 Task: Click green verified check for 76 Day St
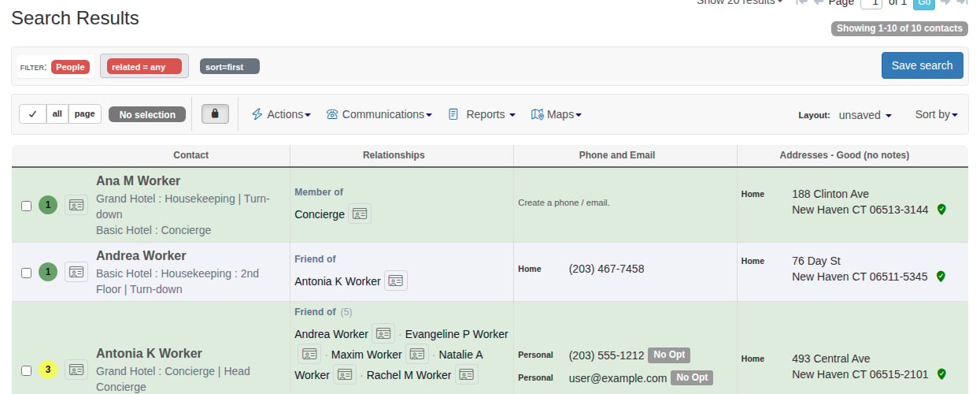(x=941, y=277)
